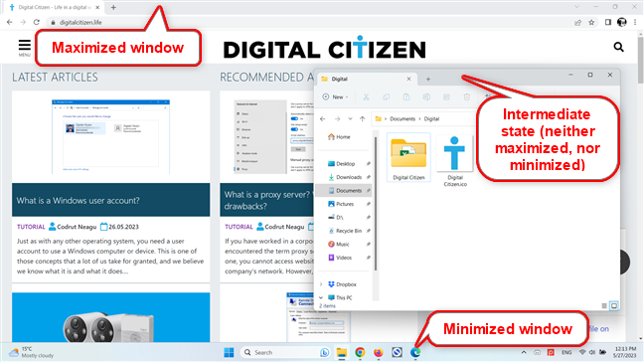Click the Wi-Fi icon in the system tray
644x362 pixels.
pos(582,352)
